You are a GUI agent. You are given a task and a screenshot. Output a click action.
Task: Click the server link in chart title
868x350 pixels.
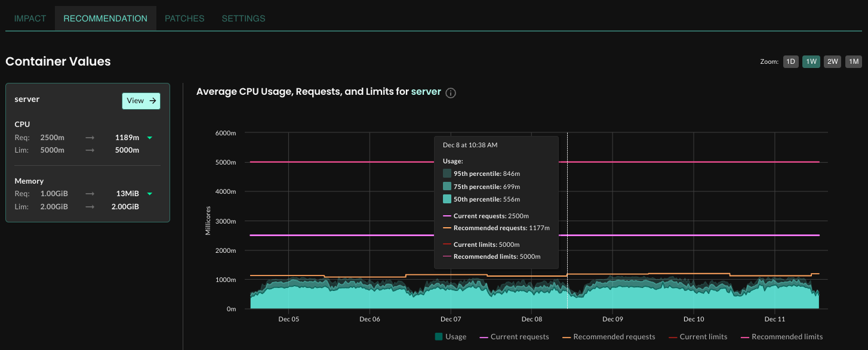[426, 92]
